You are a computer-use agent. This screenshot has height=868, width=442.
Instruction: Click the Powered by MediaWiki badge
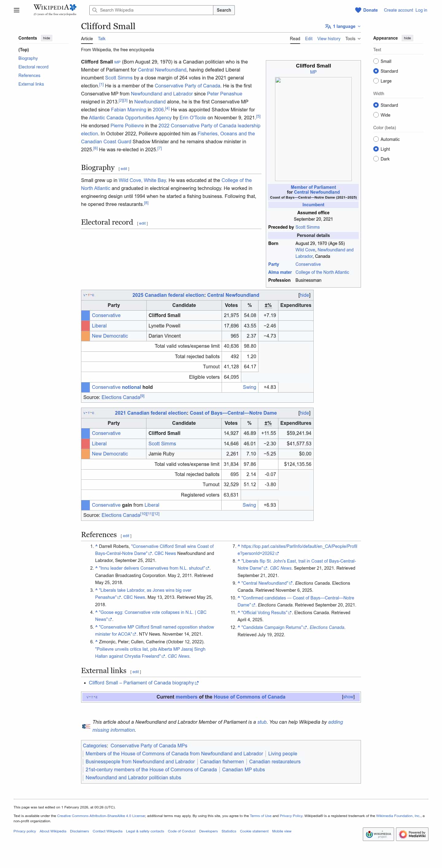coord(412,834)
